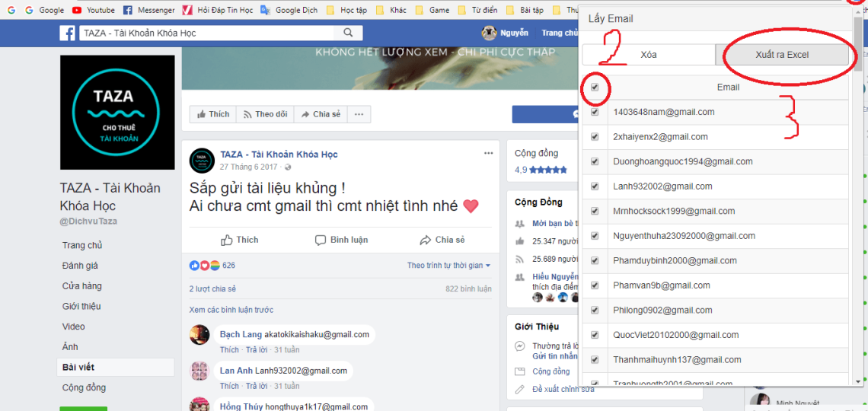Toggle the select-all Email checkbox
Image resolution: width=868 pixels, height=411 pixels.
click(x=595, y=88)
